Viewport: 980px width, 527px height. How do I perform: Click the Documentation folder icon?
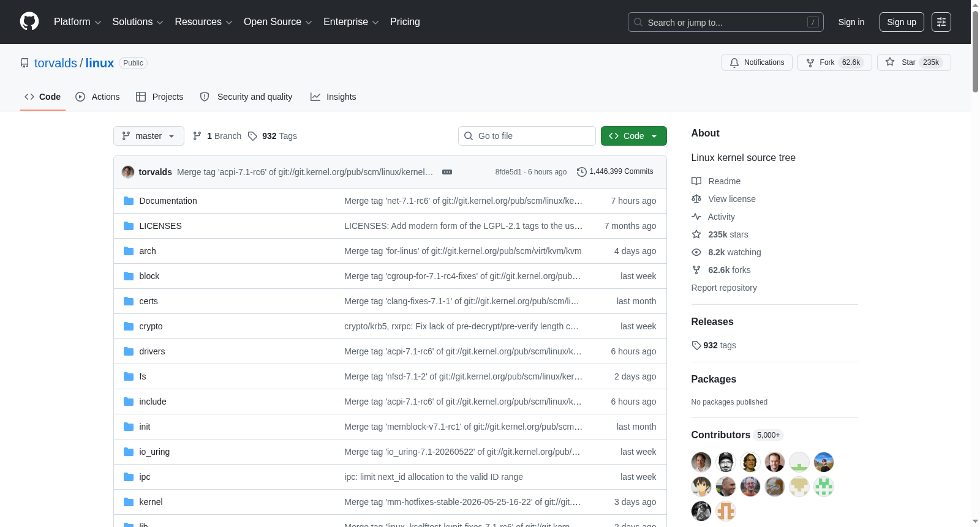tap(129, 201)
